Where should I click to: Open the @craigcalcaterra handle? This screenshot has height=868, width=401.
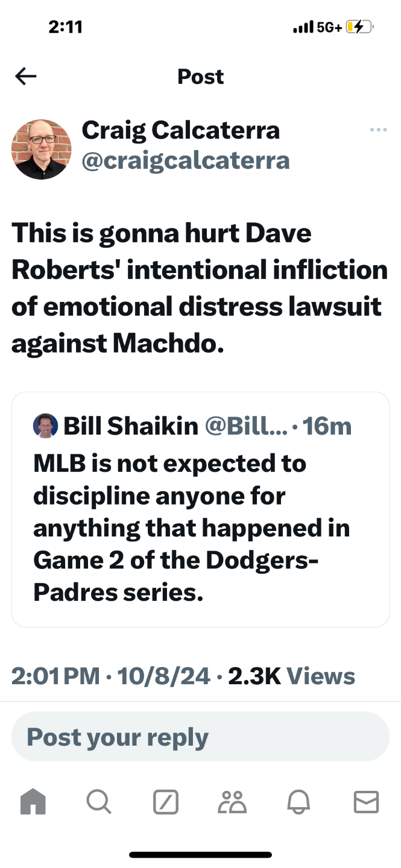coord(185,160)
